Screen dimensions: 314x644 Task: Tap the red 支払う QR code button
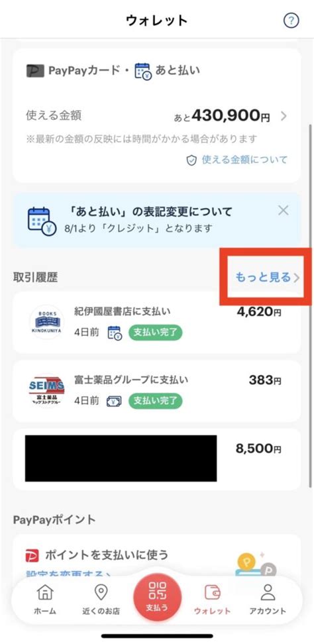pyautogui.click(x=157, y=597)
